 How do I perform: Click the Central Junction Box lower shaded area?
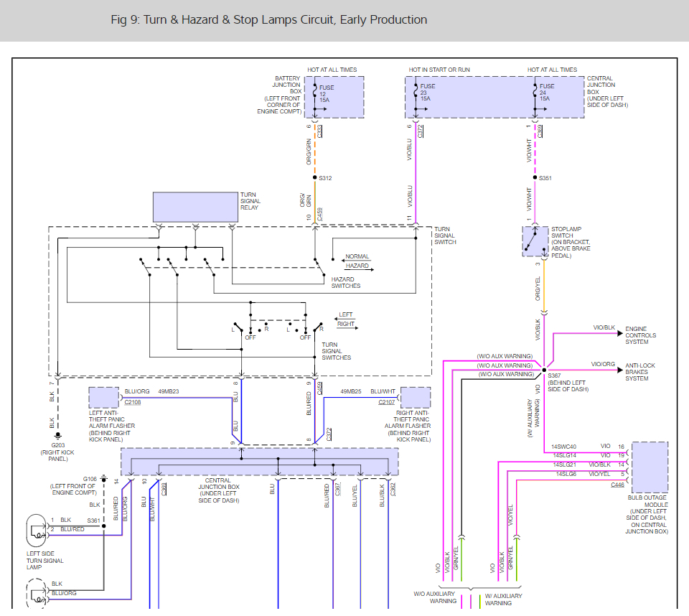point(260,462)
